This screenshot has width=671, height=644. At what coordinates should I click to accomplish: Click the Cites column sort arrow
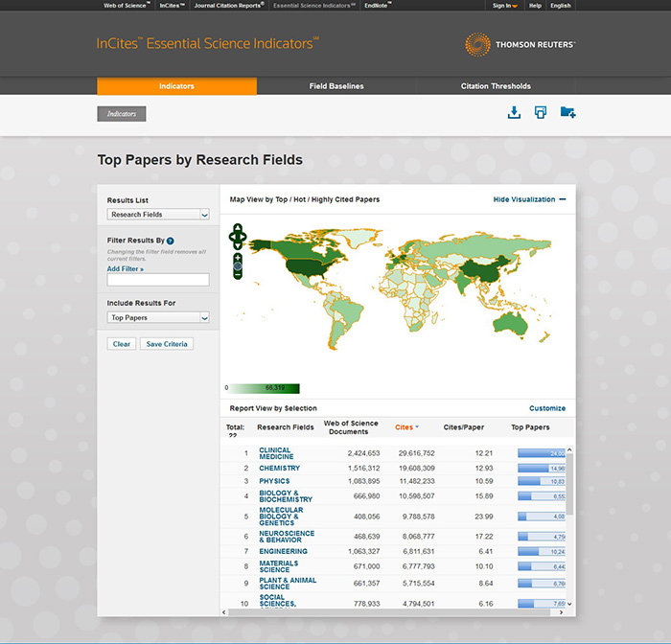tap(417, 427)
